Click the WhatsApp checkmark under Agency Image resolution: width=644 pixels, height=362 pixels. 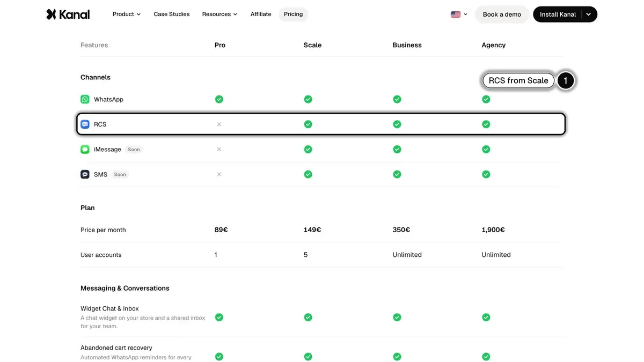tap(486, 99)
